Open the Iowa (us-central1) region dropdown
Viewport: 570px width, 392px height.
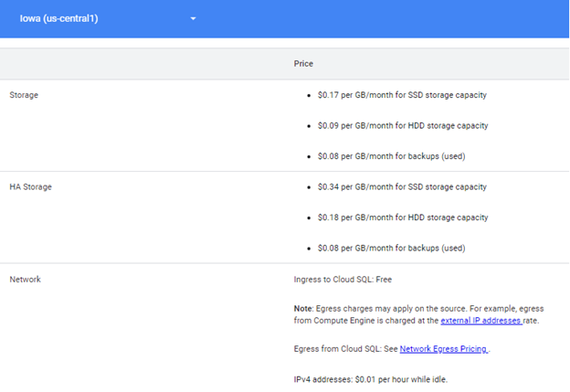[108, 18]
